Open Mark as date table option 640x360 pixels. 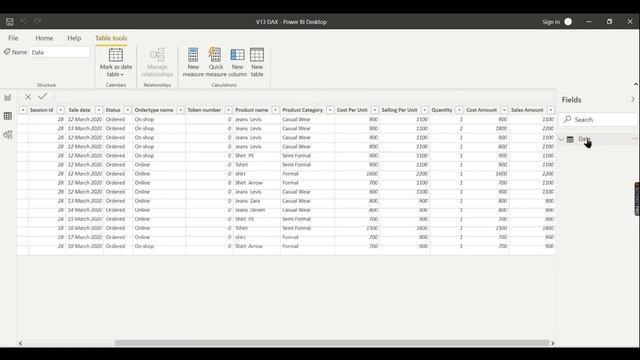tap(116, 62)
